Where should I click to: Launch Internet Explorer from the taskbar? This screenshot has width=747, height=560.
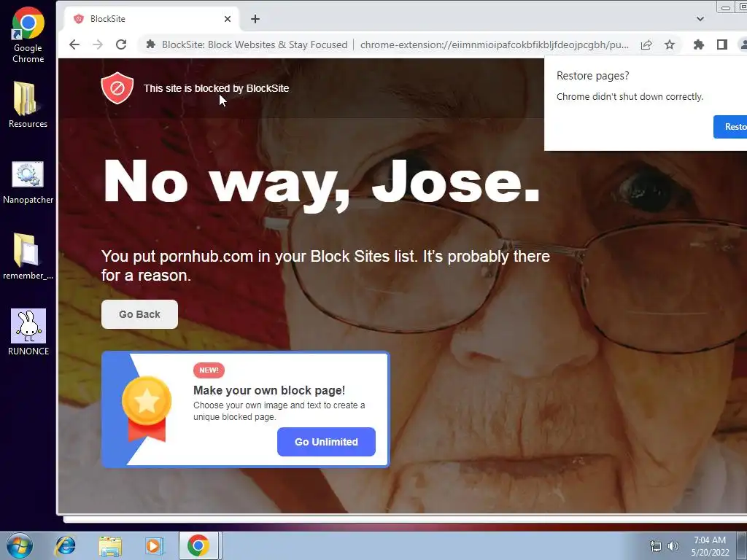(65, 545)
